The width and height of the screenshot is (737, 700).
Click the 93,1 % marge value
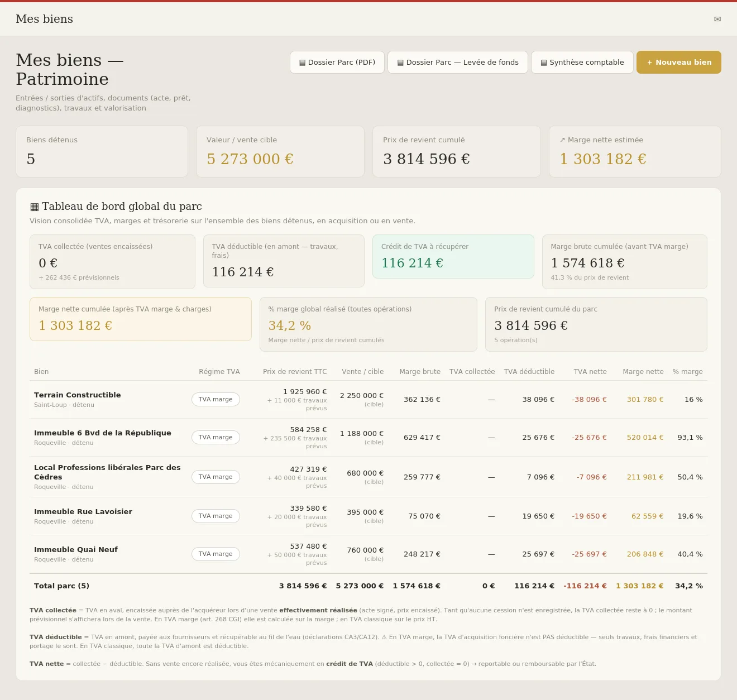690,438
